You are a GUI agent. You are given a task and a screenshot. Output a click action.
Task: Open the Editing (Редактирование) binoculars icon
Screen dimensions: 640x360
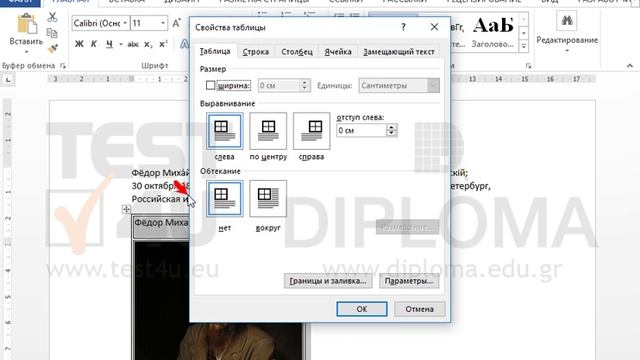pos(567,20)
